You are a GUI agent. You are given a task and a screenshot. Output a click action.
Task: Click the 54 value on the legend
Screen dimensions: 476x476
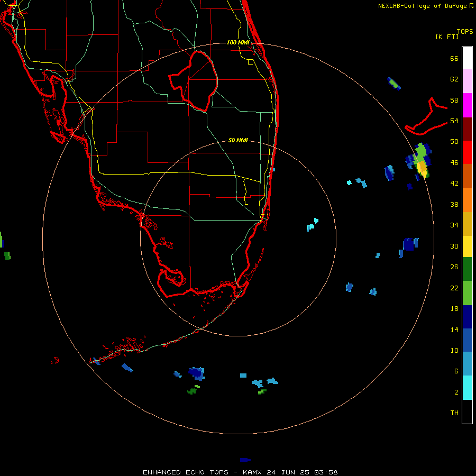coord(454,121)
